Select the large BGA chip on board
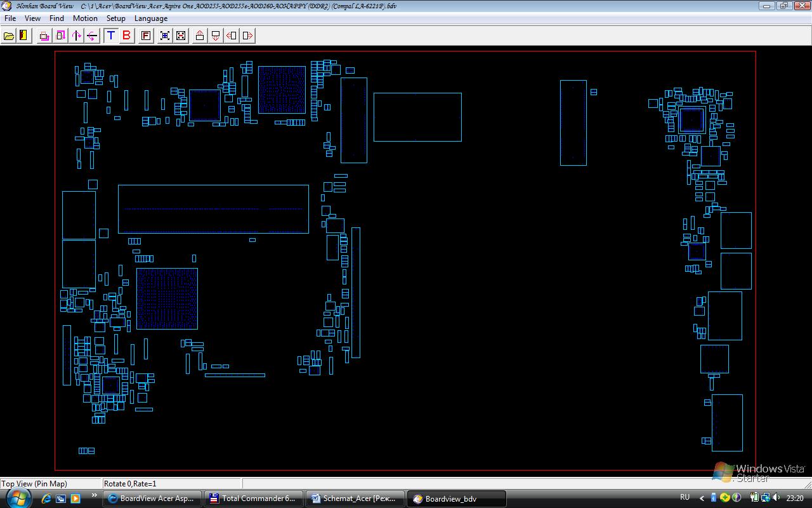This screenshot has height=508, width=812. [167, 298]
